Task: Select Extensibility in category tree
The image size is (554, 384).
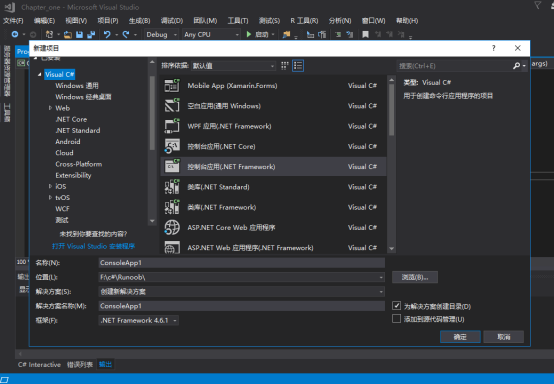Action: (73, 175)
